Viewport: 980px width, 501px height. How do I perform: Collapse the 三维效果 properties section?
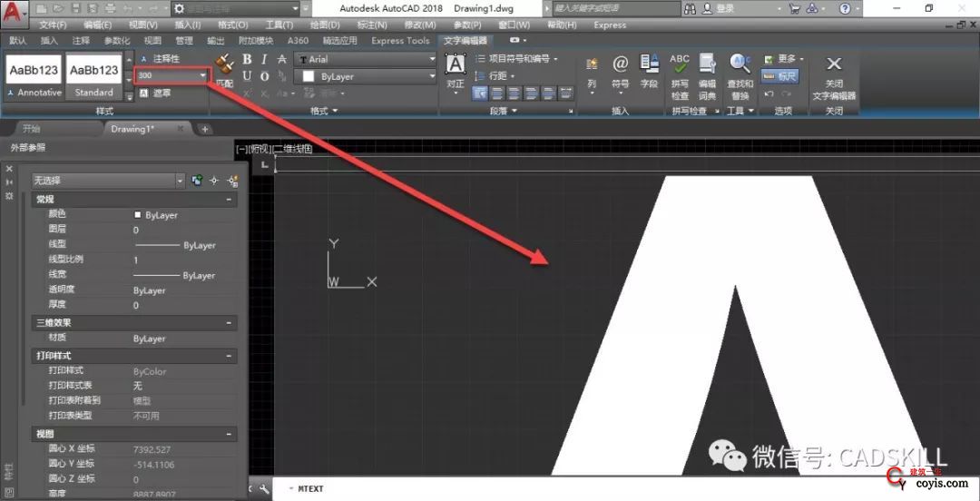coord(229,323)
